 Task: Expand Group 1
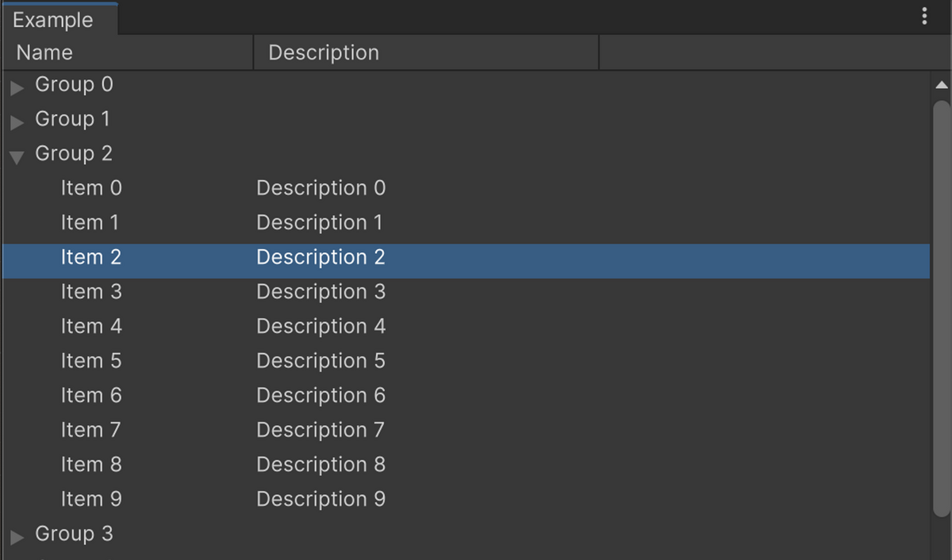click(x=17, y=119)
